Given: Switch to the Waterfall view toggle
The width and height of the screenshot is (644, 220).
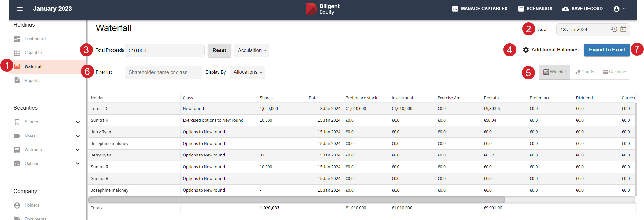Looking at the screenshot, I should click(555, 72).
